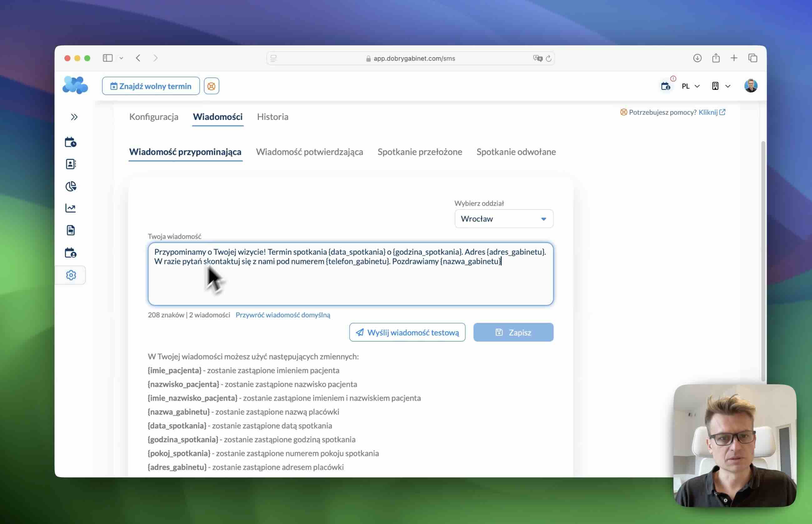
Task: Open the patients address book icon
Action: pos(71,164)
